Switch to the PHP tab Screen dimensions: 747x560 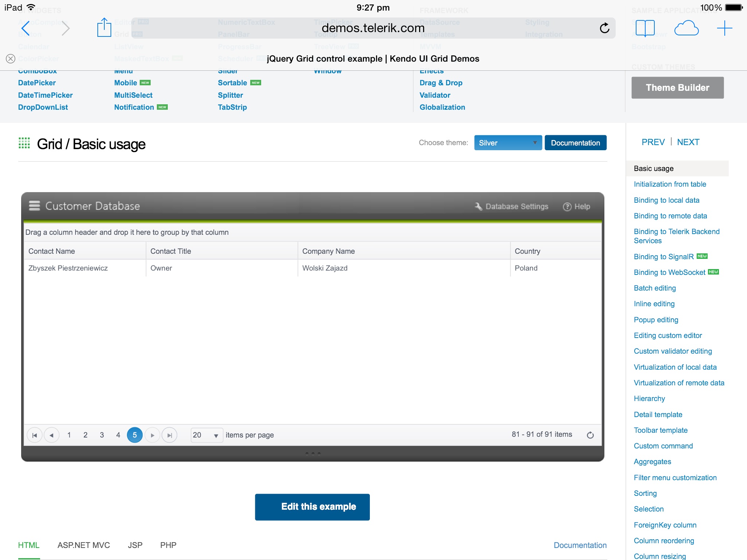click(x=168, y=545)
